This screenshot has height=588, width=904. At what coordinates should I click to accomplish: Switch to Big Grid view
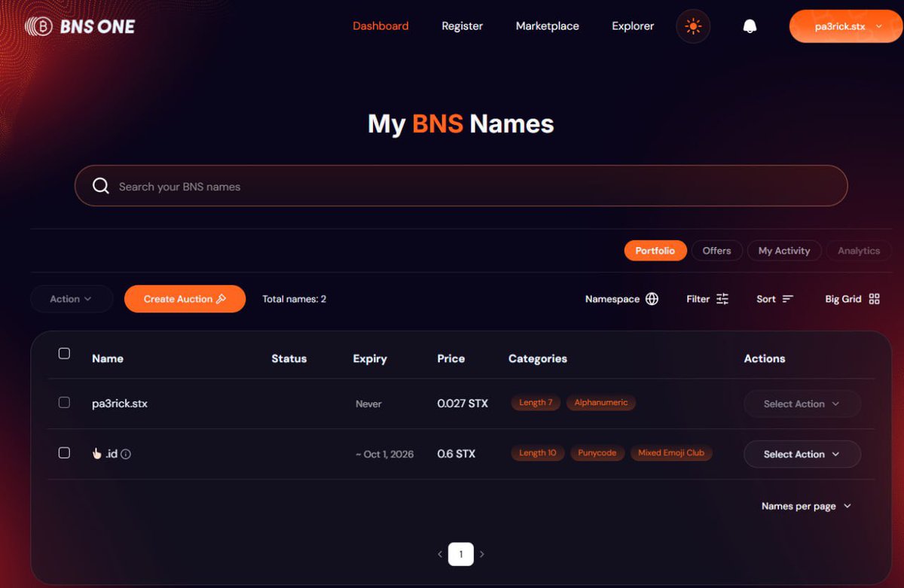tap(853, 299)
